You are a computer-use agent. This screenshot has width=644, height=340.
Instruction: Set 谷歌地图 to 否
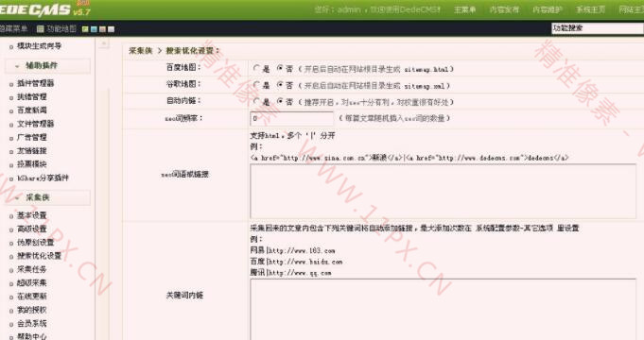280,85
